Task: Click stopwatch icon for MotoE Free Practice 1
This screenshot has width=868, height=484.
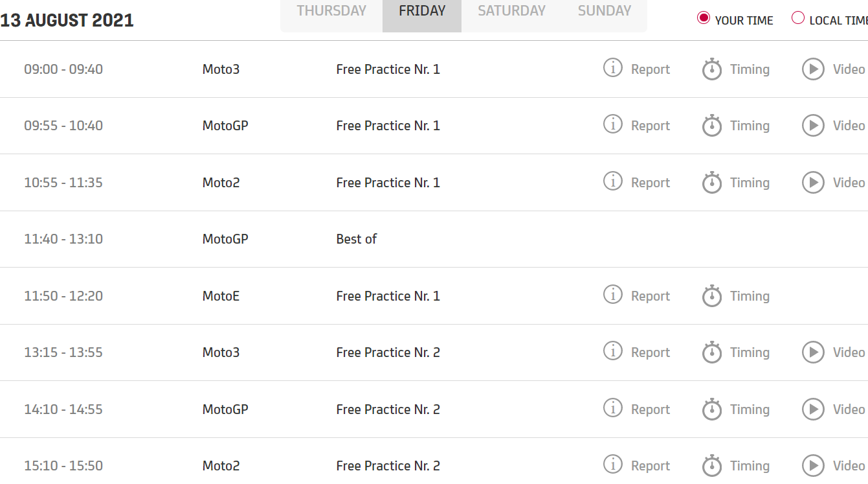Action: pyautogui.click(x=712, y=296)
